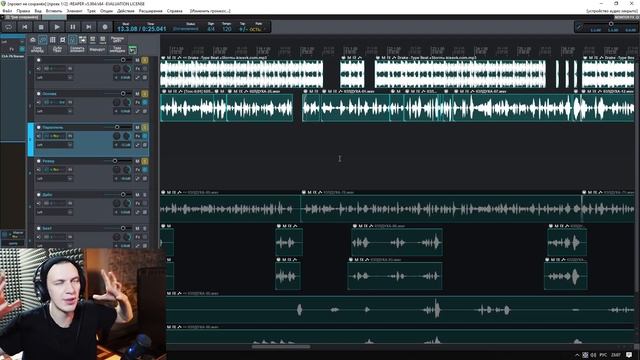Image resolution: width=640 pixels, height=360 pixels.
Task: Open the FX chain of the highlighted selected track
Action: 138,136
